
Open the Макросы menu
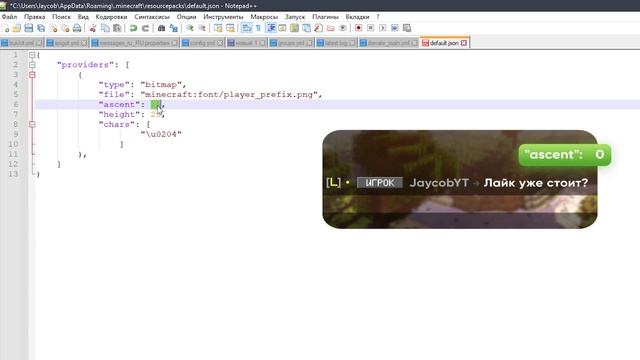[264, 17]
